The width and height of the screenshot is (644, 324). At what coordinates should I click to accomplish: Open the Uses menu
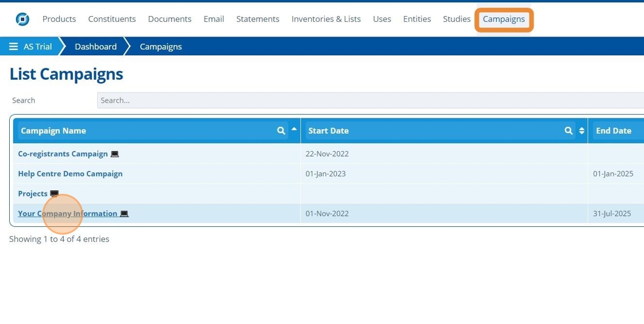(x=382, y=19)
